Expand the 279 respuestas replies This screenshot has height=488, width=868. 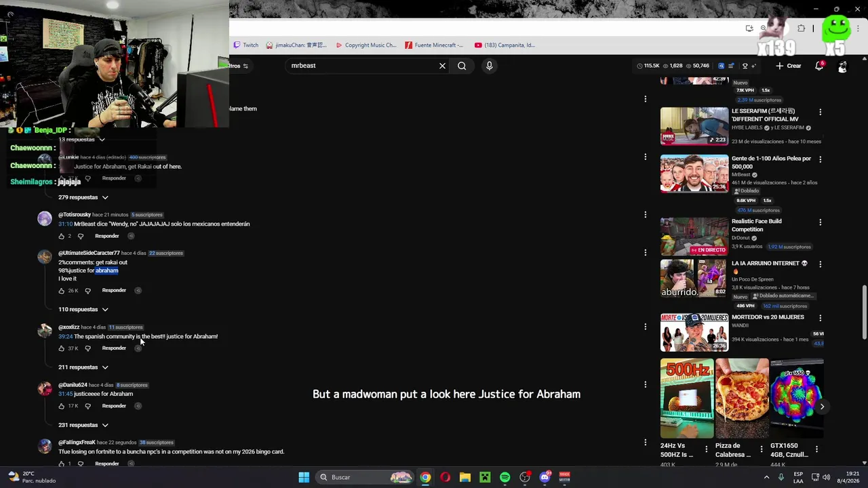tap(83, 197)
